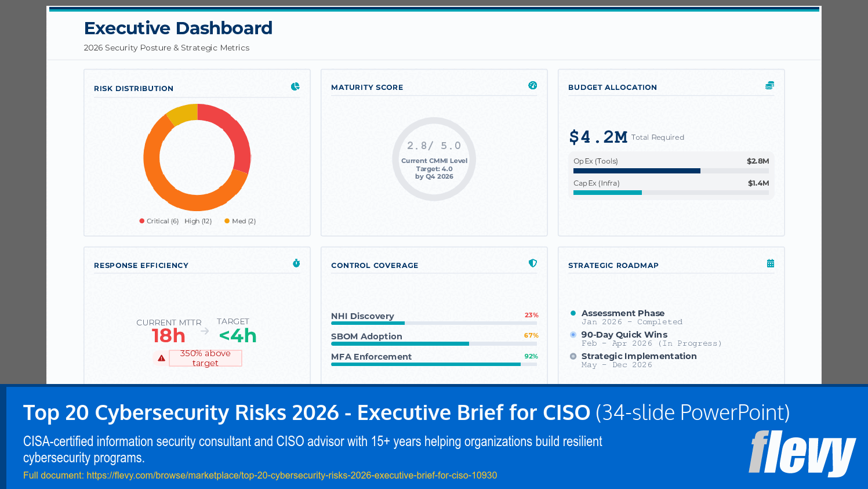Image resolution: width=868 pixels, height=489 pixels.
Task: Click the warning triangle beside 350% above target
Action: 161,358
